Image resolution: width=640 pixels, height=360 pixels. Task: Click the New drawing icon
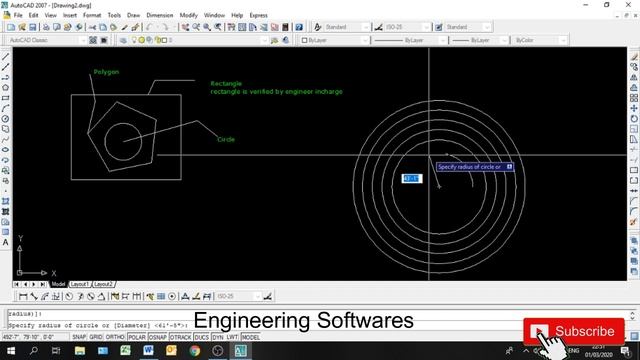[11, 27]
